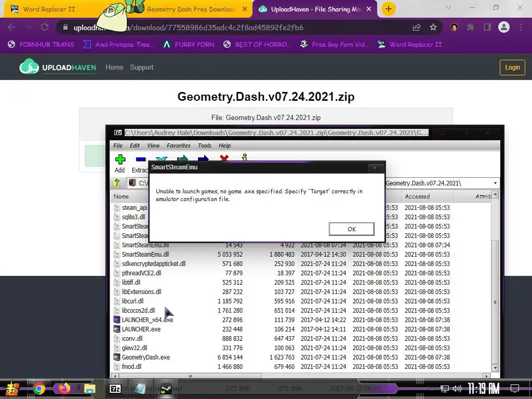Click the LAUNCHER.exe file icon
532x399 pixels.
coord(117,329)
